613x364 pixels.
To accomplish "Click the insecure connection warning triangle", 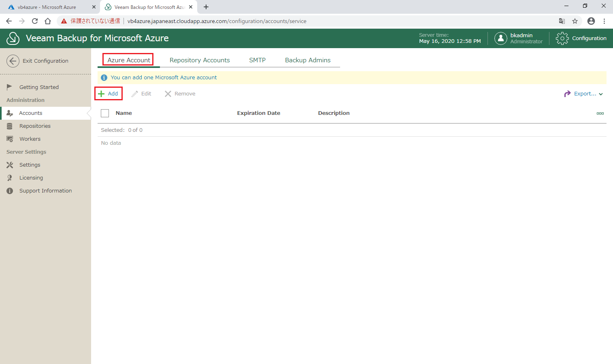I will coord(64,21).
